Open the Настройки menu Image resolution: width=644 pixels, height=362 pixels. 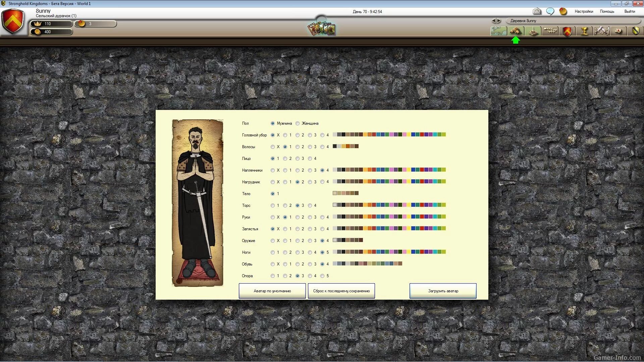(584, 11)
